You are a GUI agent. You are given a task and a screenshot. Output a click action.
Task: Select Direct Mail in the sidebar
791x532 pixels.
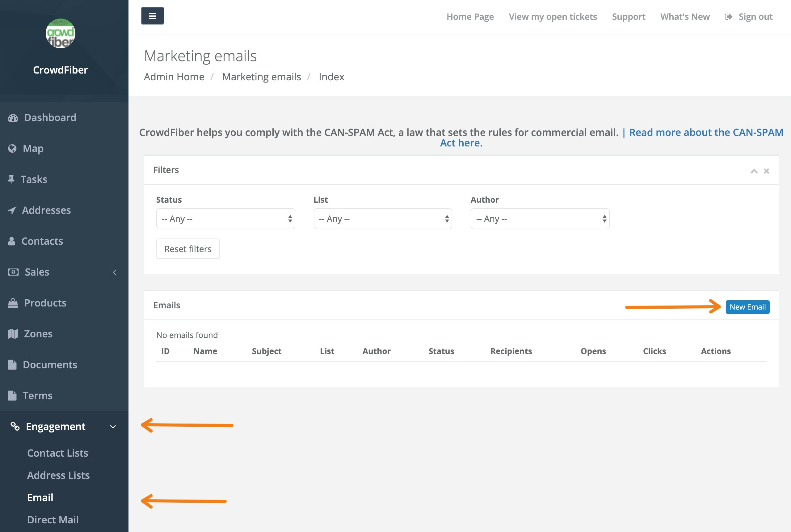coord(53,519)
